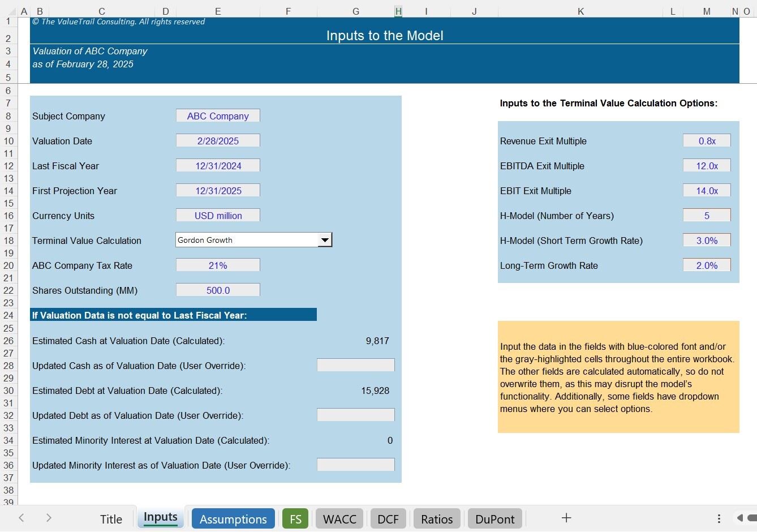Screen dimensions: 757x532
Task: Open the DuPont worksheet tab
Action: tap(494, 518)
